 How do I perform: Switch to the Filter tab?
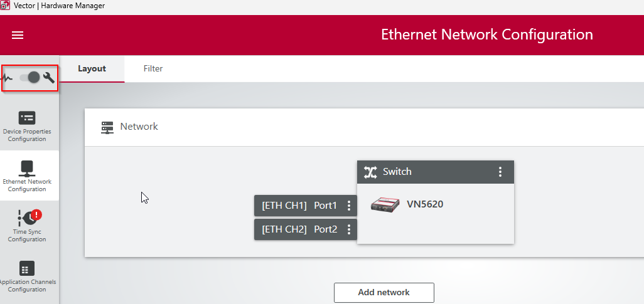[x=153, y=69]
